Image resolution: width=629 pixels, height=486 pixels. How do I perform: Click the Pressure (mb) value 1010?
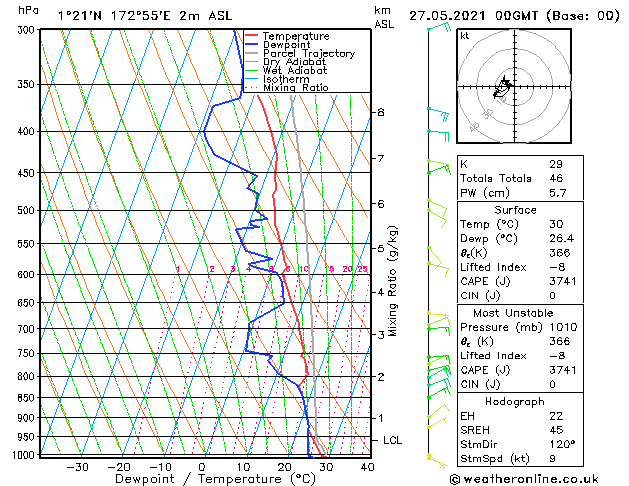pyautogui.click(x=563, y=327)
